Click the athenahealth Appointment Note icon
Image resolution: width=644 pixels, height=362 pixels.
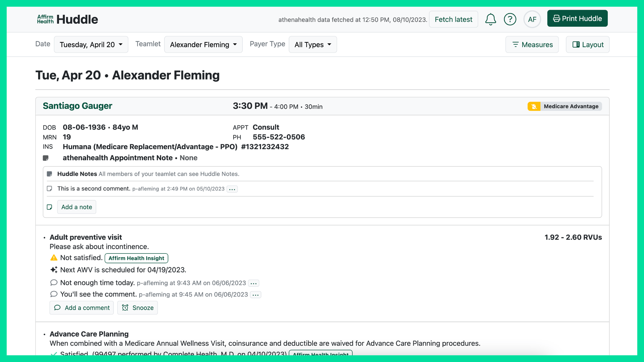[x=46, y=158]
